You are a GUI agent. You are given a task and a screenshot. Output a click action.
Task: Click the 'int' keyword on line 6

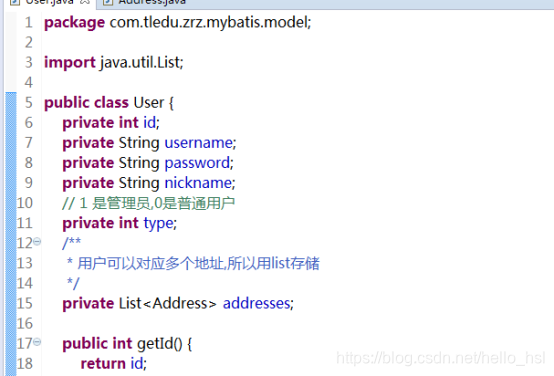click(129, 123)
